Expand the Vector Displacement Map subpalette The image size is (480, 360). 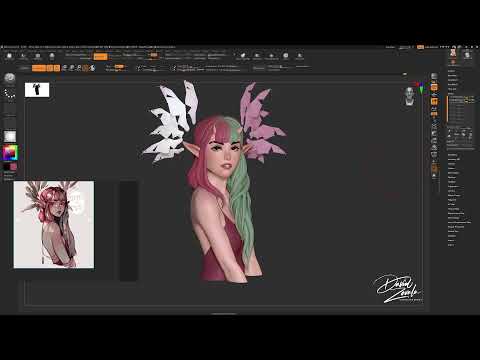pos(459,222)
